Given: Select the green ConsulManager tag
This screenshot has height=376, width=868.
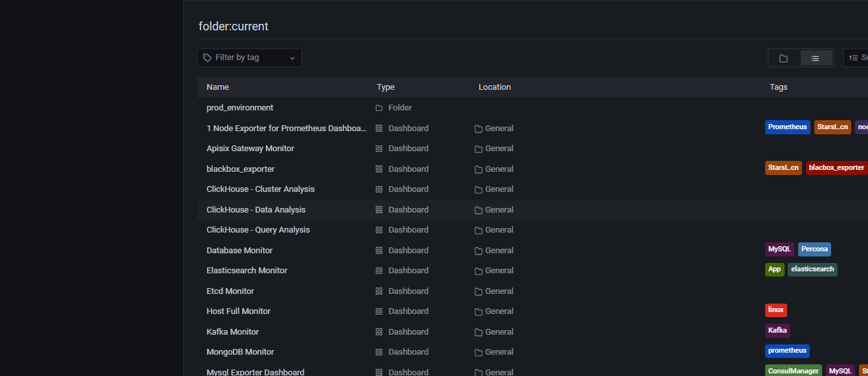Looking at the screenshot, I should (793, 371).
